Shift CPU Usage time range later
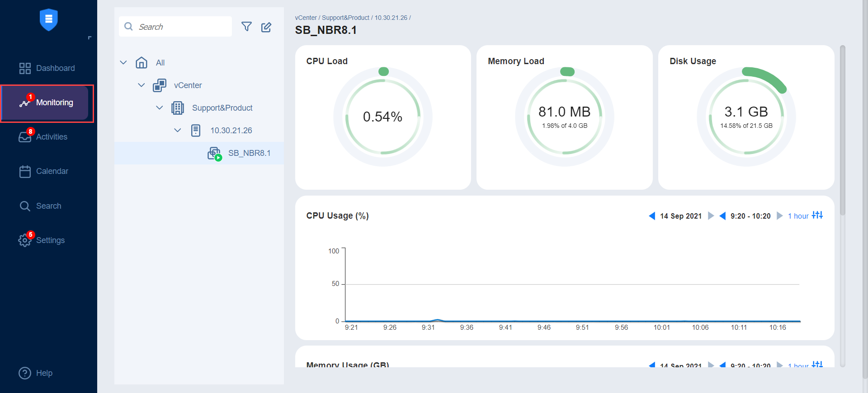The height and width of the screenshot is (393, 868). [779, 216]
